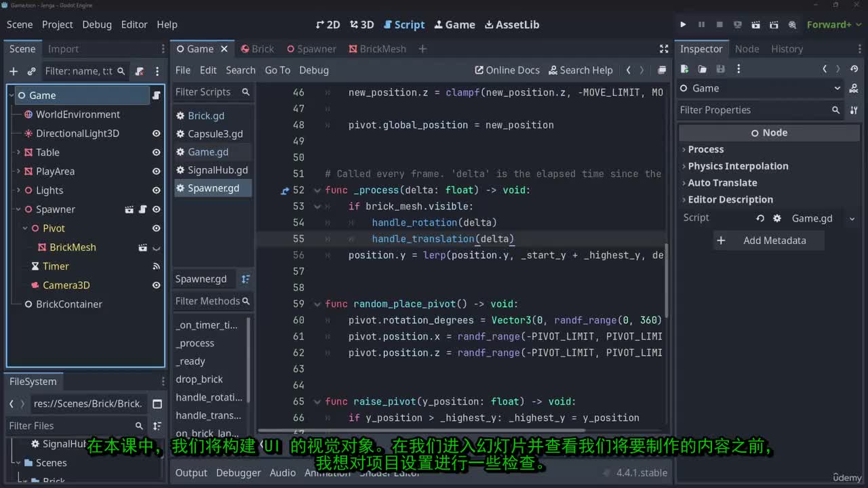Click the remote debug deploy icon

pos(738,24)
